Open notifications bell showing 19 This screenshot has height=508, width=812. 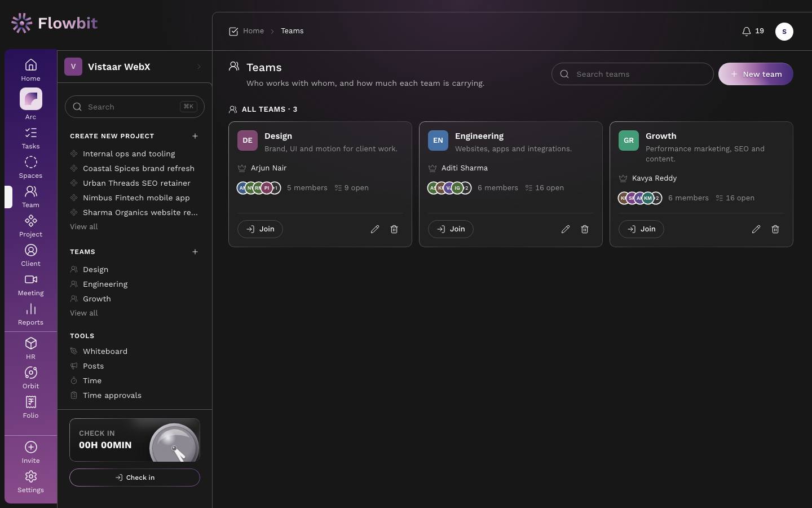[x=753, y=31]
